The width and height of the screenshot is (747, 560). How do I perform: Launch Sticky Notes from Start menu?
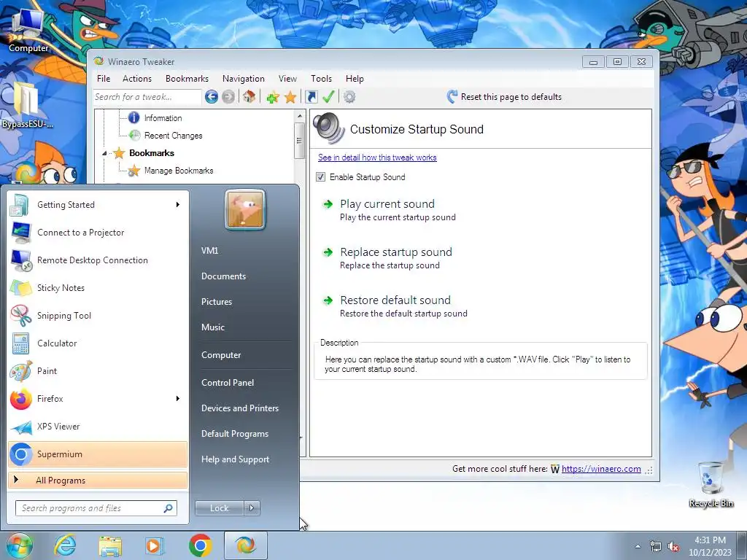[x=98, y=288]
